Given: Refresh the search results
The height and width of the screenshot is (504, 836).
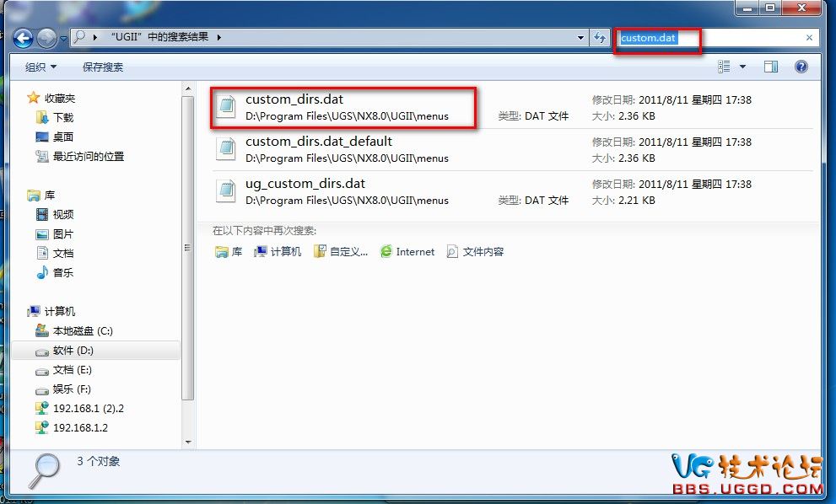Looking at the screenshot, I should (x=600, y=38).
